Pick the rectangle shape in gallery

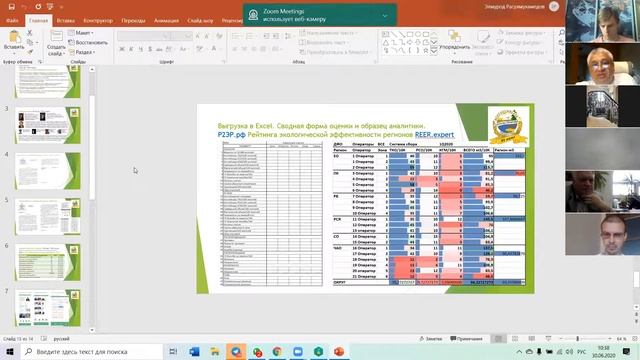410,34
